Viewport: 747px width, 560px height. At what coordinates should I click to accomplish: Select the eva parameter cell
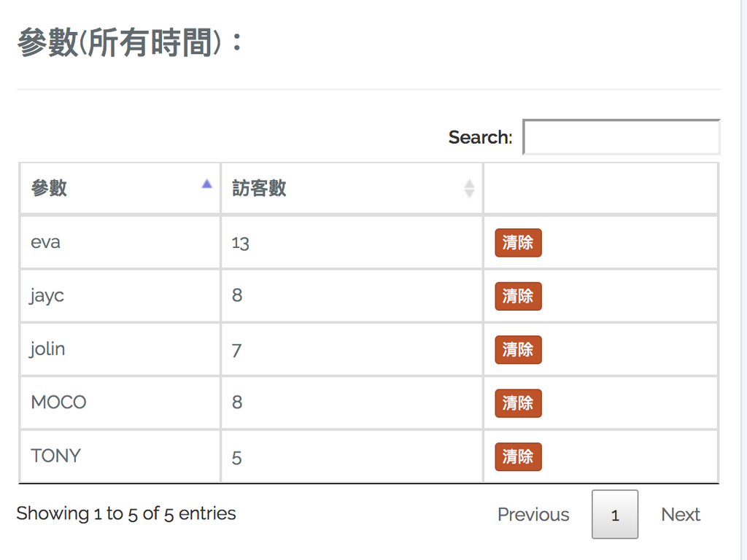tap(46, 242)
